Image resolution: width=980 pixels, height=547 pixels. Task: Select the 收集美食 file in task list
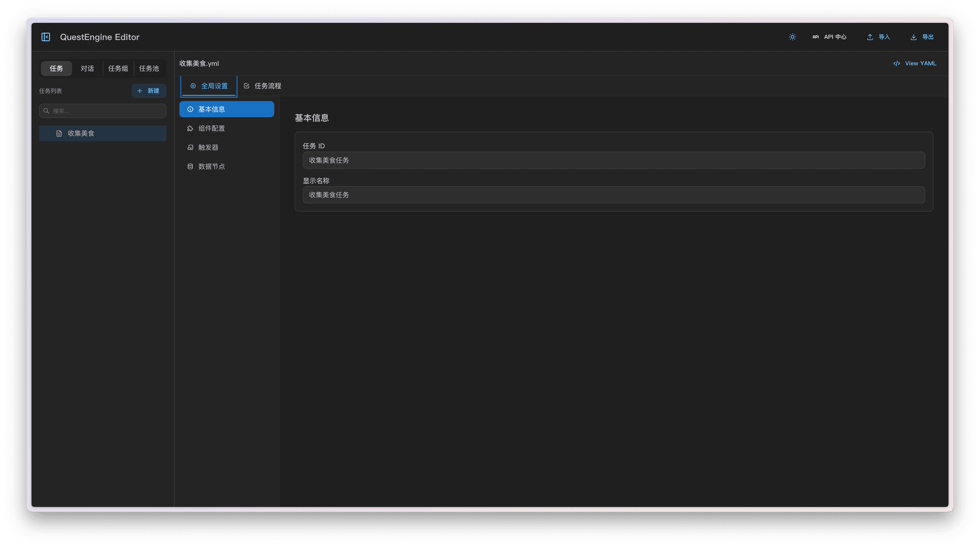[x=81, y=133]
